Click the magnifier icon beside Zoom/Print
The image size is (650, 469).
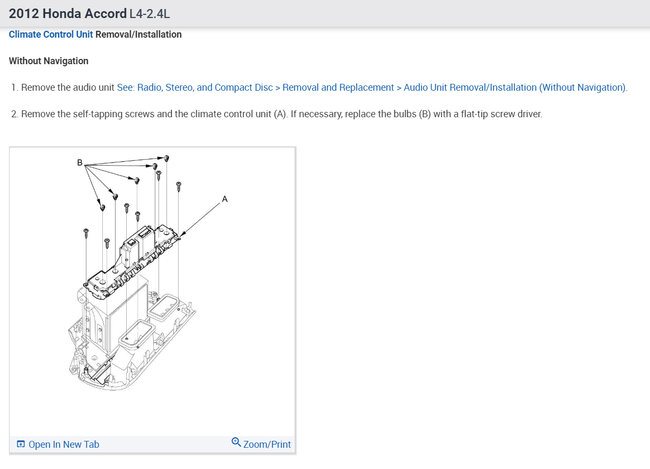coord(236,442)
